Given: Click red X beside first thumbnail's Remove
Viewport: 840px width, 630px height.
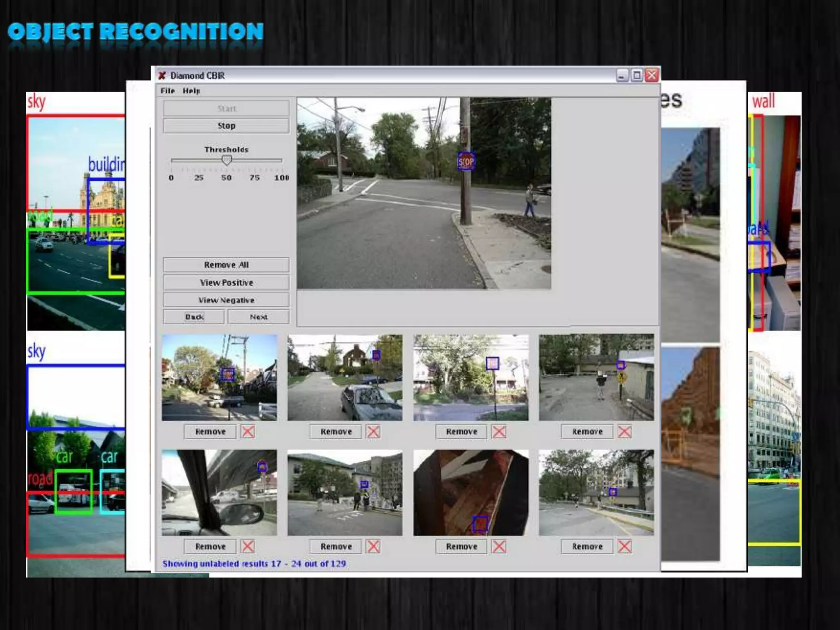Looking at the screenshot, I should coord(248,431).
